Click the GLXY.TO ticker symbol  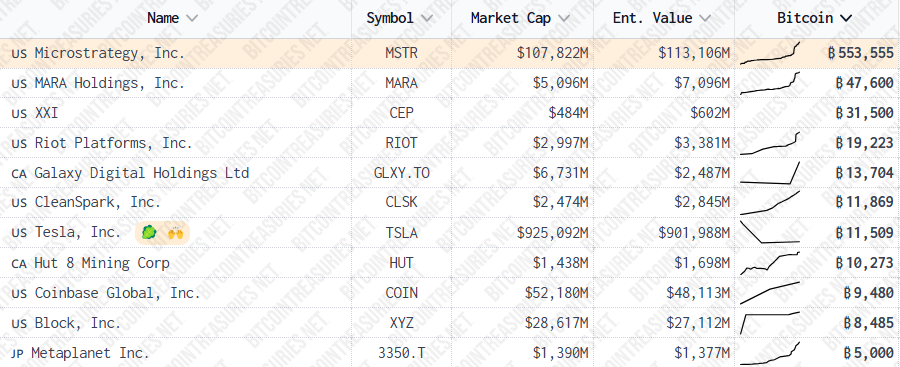pyautogui.click(x=401, y=173)
